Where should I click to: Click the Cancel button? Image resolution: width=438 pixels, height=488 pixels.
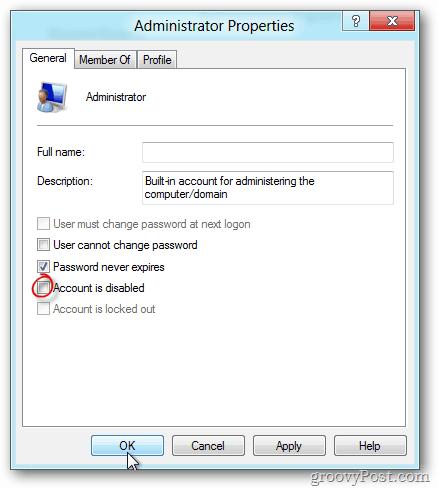208,445
